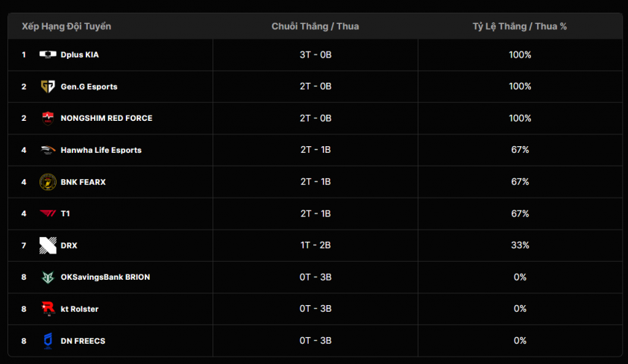Click the Tỷ Lệ Thắng / Thua % header

pyautogui.click(x=519, y=26)
